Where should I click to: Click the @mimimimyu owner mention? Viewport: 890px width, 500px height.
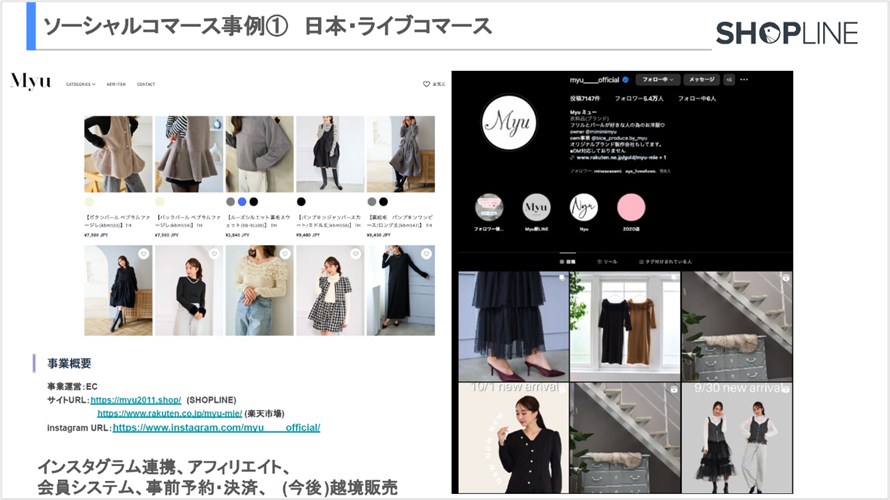(x=599, y=131)
